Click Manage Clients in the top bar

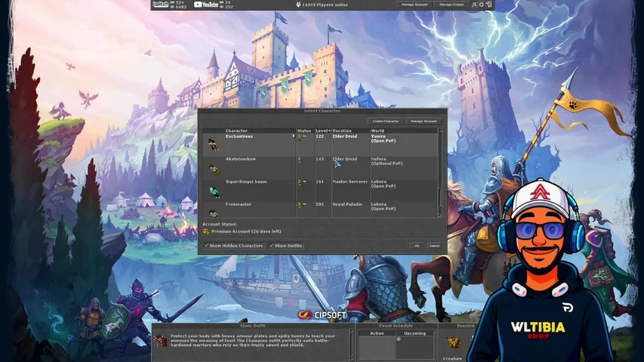(451, 5)
